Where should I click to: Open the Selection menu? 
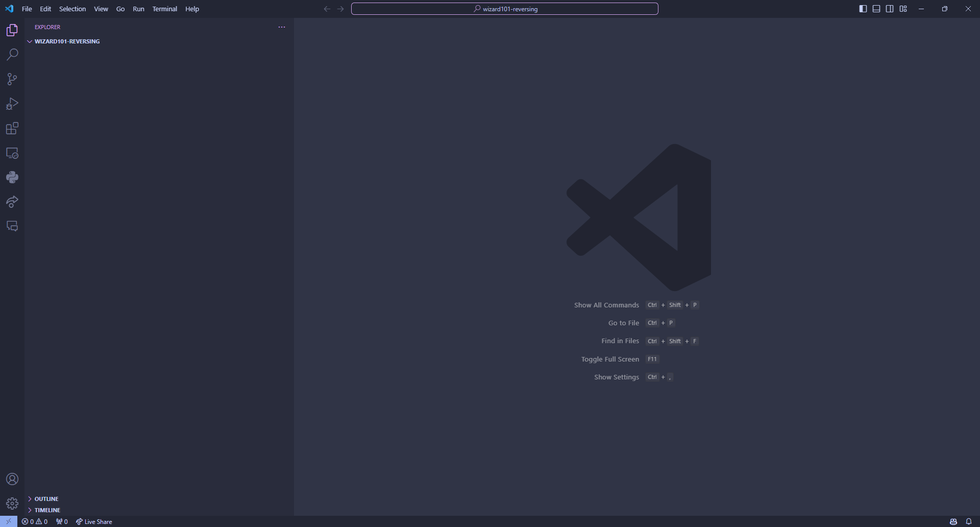[72, 9]
